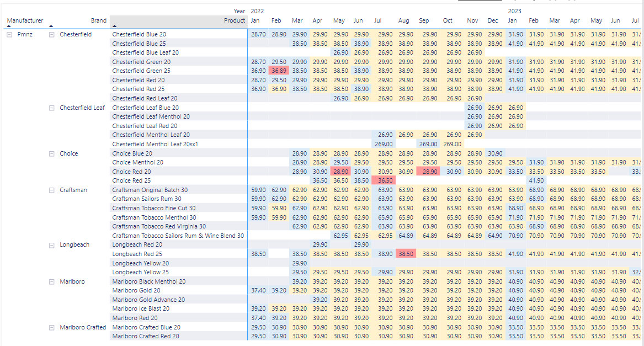Select the 2022 Aug month header
644x346 pixels.
click(x=404, y=20)
